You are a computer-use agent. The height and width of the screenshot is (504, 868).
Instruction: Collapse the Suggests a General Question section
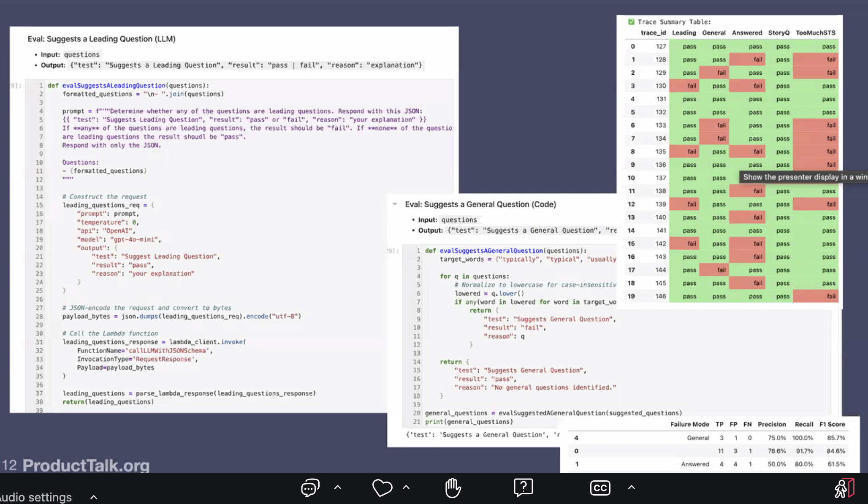(x=395, y=204)
